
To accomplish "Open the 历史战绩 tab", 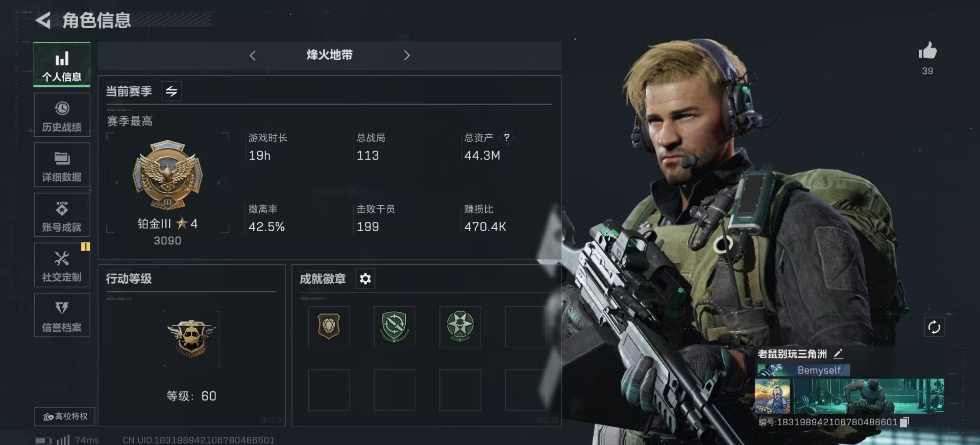I will pos(62,115).
